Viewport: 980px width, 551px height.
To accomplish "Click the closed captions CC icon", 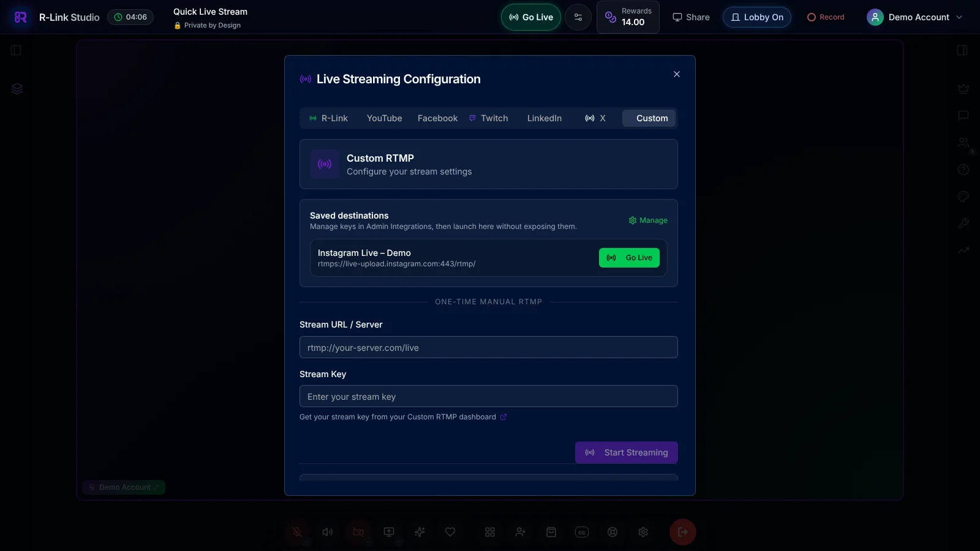I will pyautogui.click(x=582, y=532).
